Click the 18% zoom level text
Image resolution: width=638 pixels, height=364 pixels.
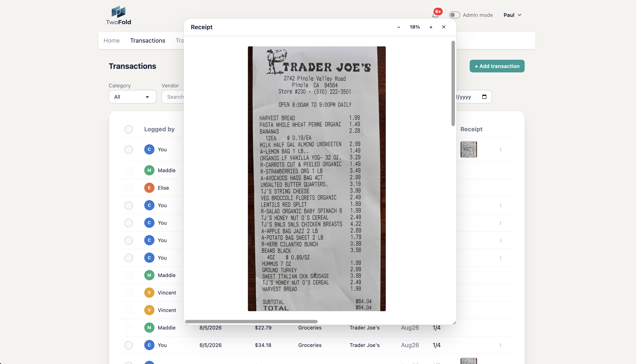coord(415,27)
